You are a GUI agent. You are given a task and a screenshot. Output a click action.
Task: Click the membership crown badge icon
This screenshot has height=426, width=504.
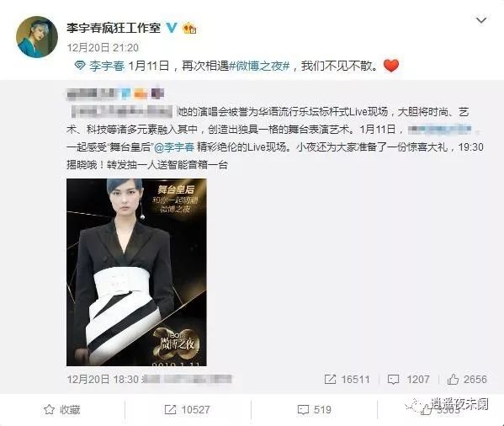pos(189,29)
